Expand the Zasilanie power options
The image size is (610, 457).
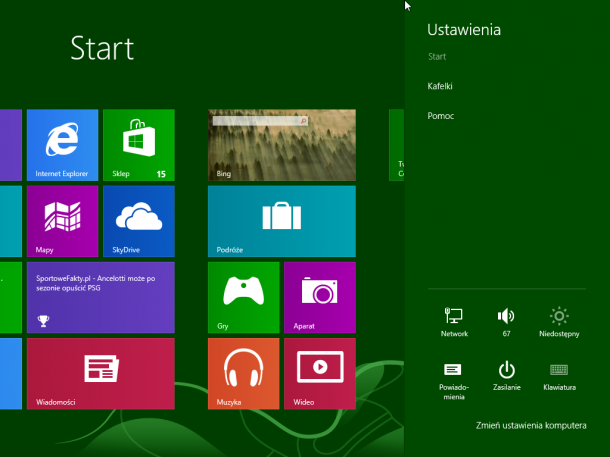click(x=506, y=375)
